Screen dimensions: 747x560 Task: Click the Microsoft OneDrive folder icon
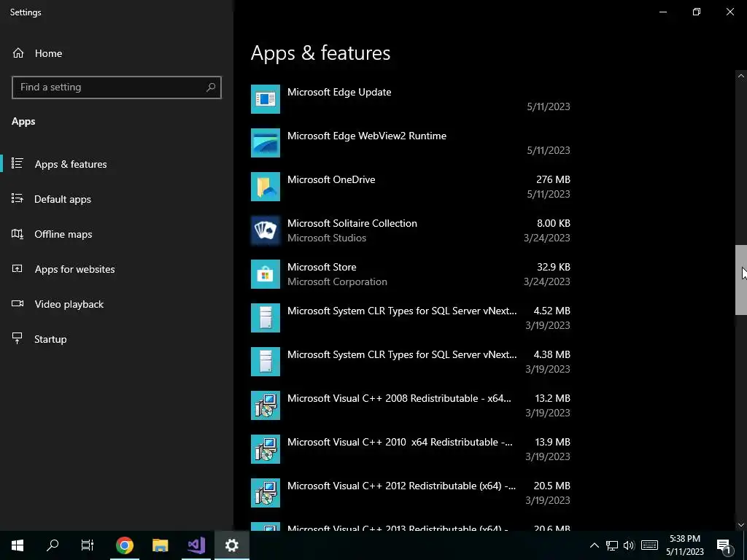pos(266,187)
